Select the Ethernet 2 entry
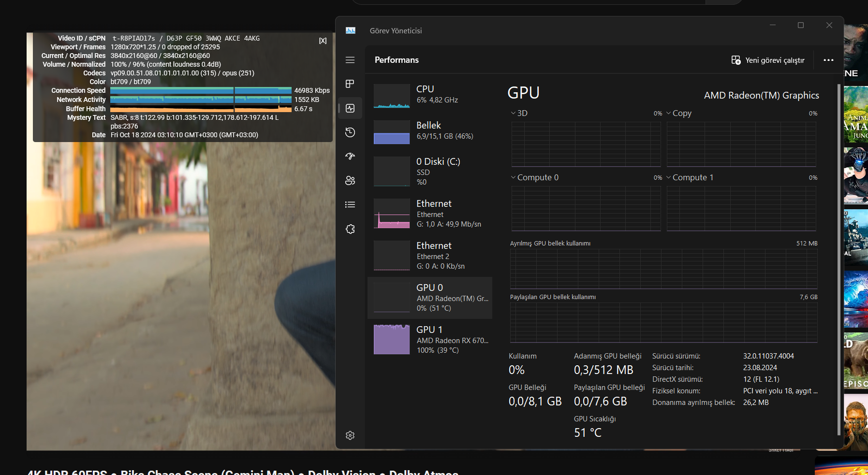Screen dimensions: 868x475 (430, 255)
